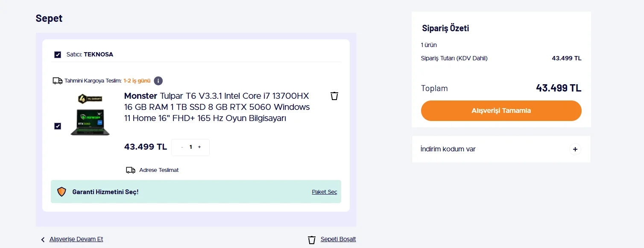Image resolution: width=644 pixels, height=248 pixels.
Task: Open the Monster Tulpar T6 product title
Action: pos(217,107)
